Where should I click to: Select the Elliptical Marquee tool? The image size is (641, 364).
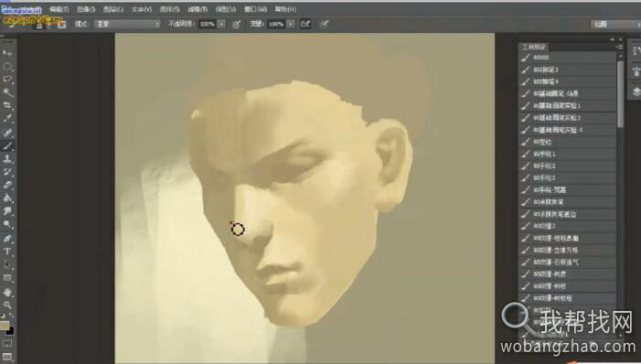(x=7, y=66)
